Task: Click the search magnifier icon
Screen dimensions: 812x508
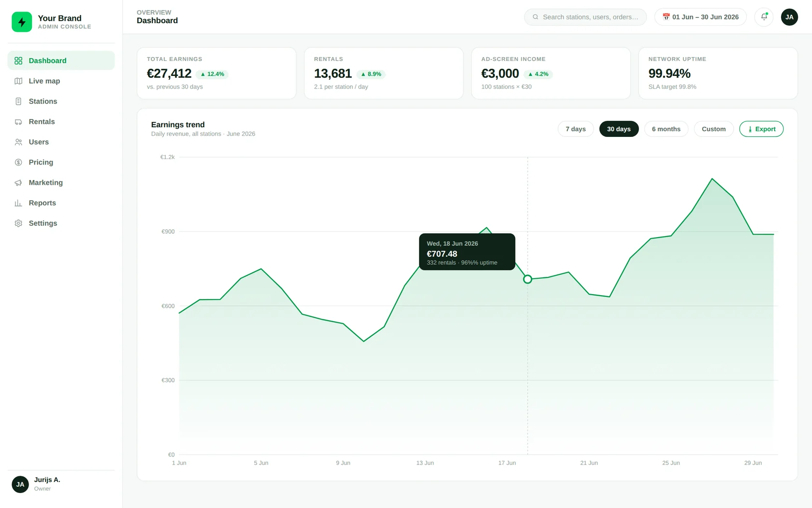Action: point(536,17)
